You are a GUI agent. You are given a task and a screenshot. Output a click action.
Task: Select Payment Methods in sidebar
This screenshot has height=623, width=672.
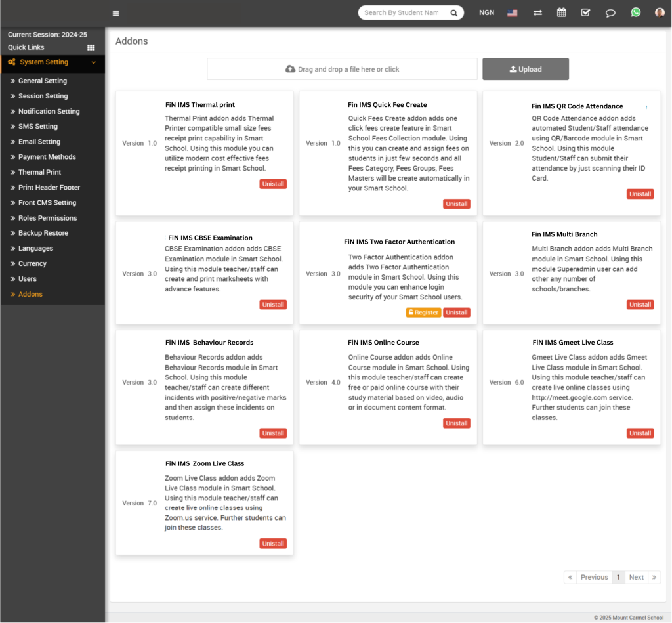[47, 157]
